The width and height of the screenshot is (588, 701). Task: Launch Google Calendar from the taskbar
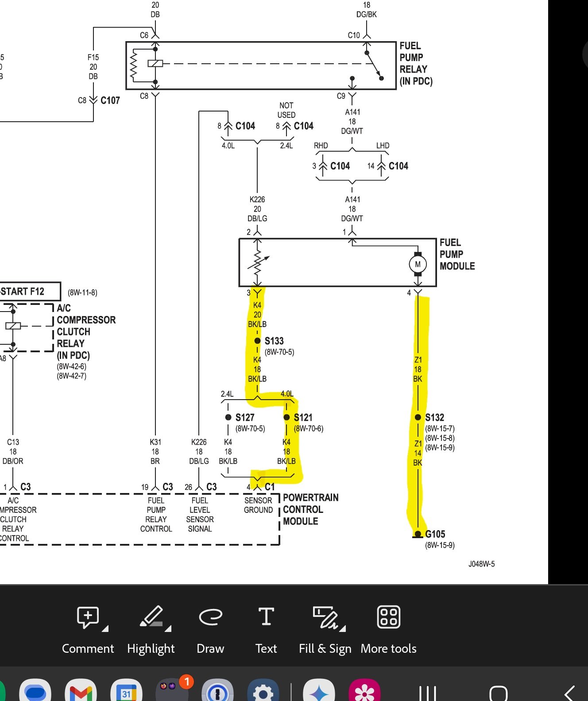pos(127,692)
